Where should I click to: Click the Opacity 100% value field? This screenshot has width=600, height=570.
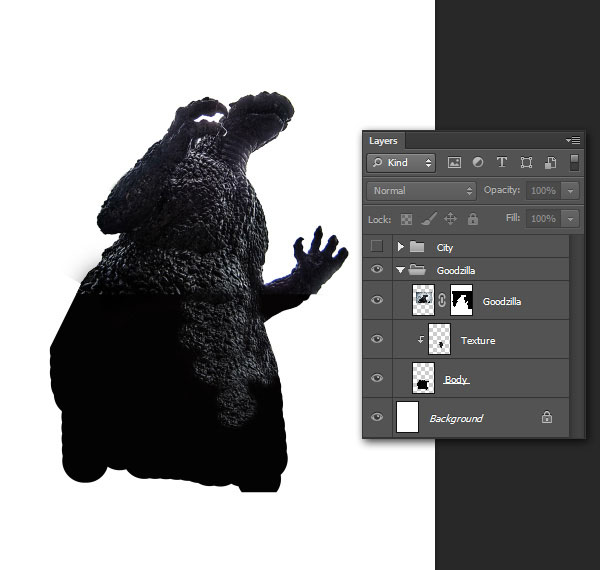(x=543, y=191)
